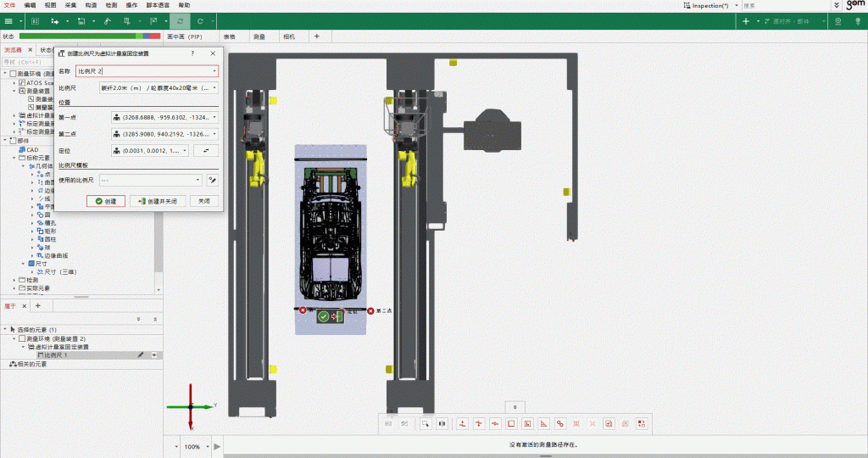Click the swap points button beside 定位

206,150
